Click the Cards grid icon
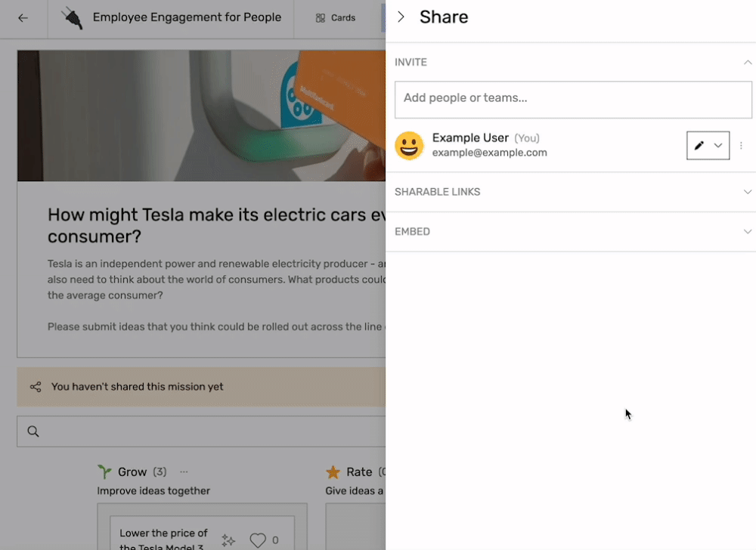Viewport: 756px width, 550px height. point(320,18)
